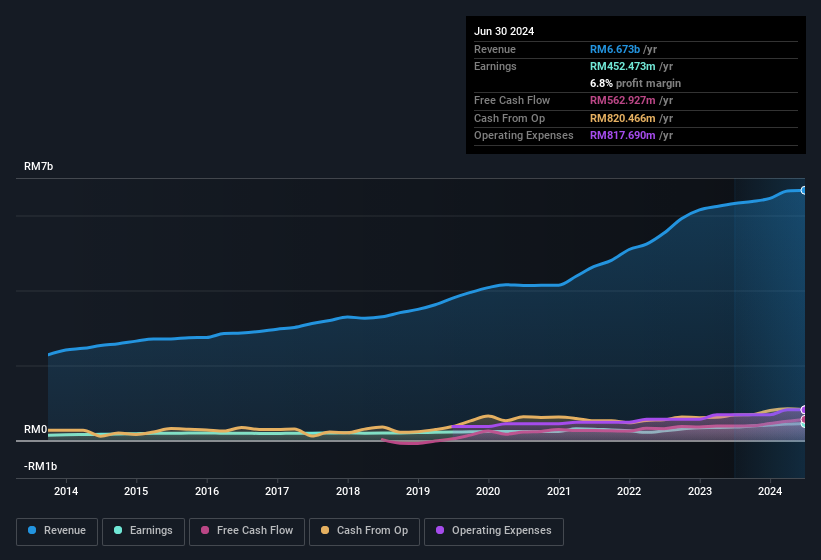Select the 2023 x-axis label
821x560 pixels.
[700, 491]
